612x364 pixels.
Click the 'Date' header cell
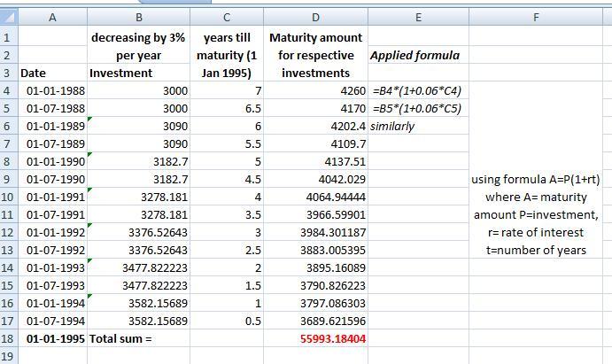52,73
